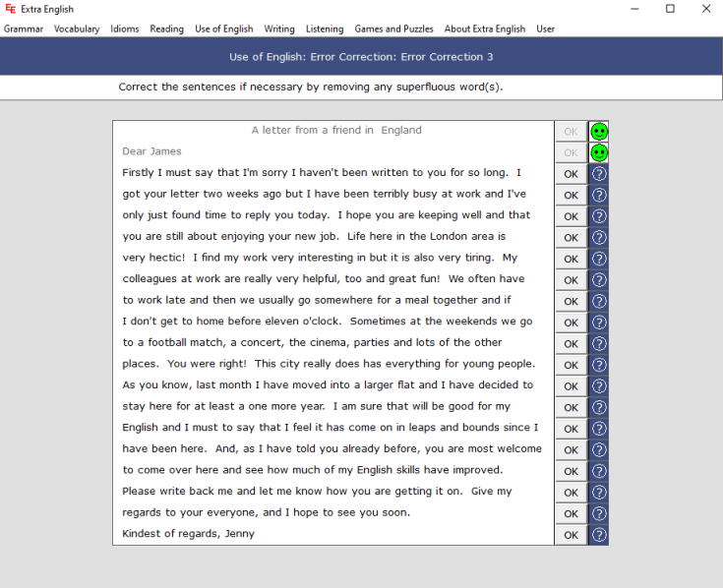Screen dimensions: 723x588
Task: Open the Listening menu
Action: [x=325, y=29]
